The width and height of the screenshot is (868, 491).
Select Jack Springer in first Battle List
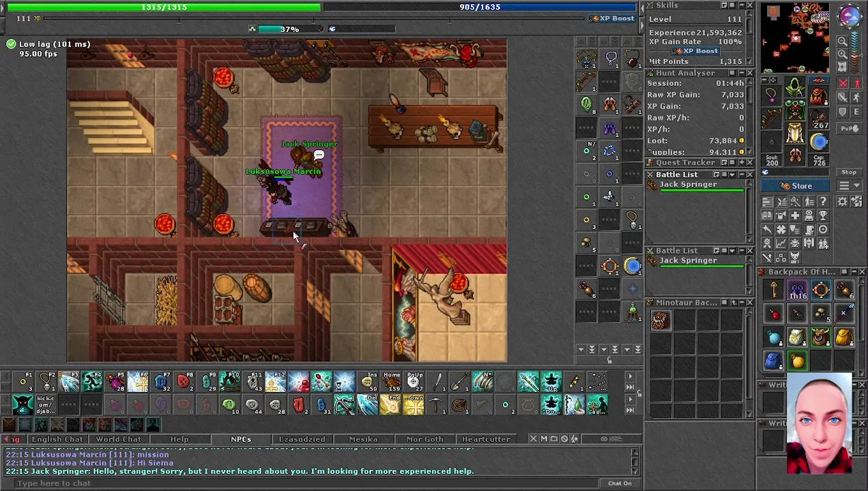tap(697, 186)
